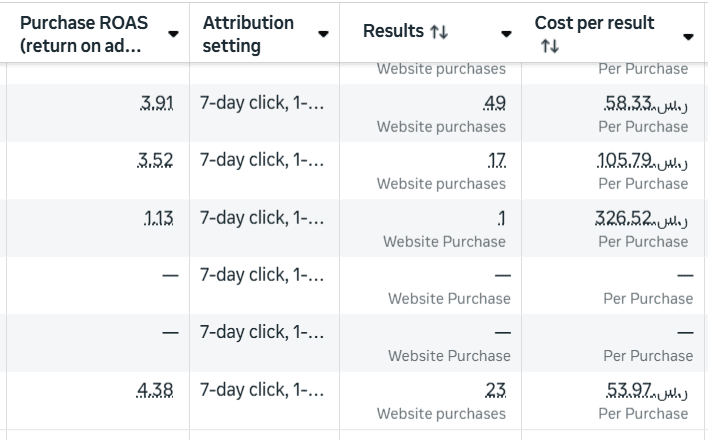Click the 49 website purchases result
The height and width of the screenshot is (440, 708).
(494, 103)
